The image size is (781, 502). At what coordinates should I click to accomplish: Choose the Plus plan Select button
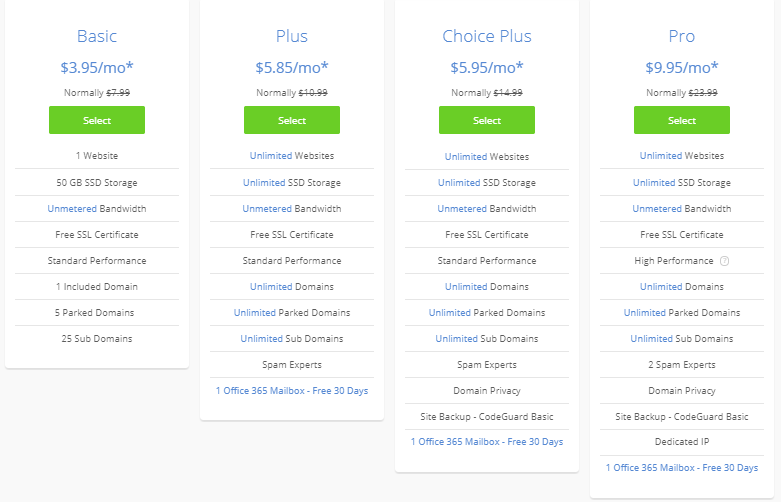point(292,120)
